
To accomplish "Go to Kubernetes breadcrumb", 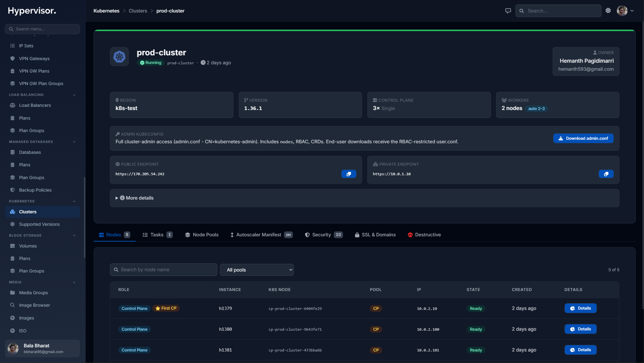I will pyautogui.click(x=106, y=11).
